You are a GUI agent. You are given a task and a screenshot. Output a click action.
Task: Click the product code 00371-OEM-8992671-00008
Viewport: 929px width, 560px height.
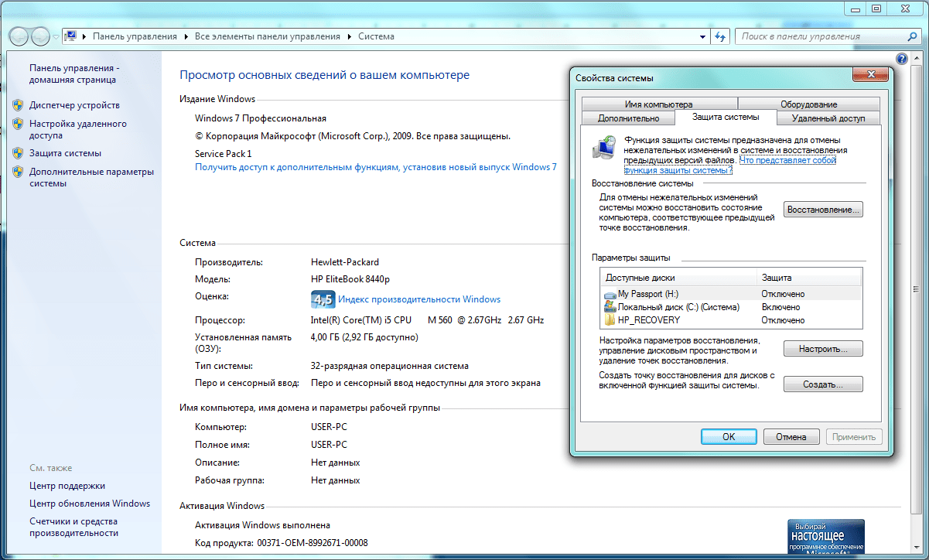tap(312, 543)
